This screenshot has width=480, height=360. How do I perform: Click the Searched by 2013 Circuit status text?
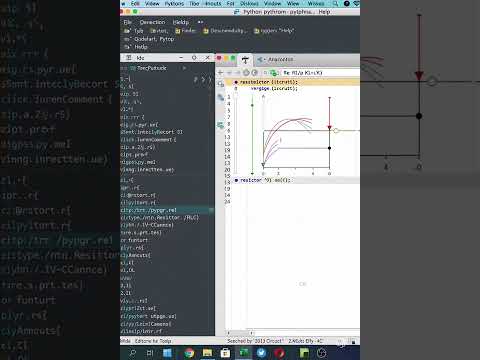pyautogui.click(x=255, y=341)
